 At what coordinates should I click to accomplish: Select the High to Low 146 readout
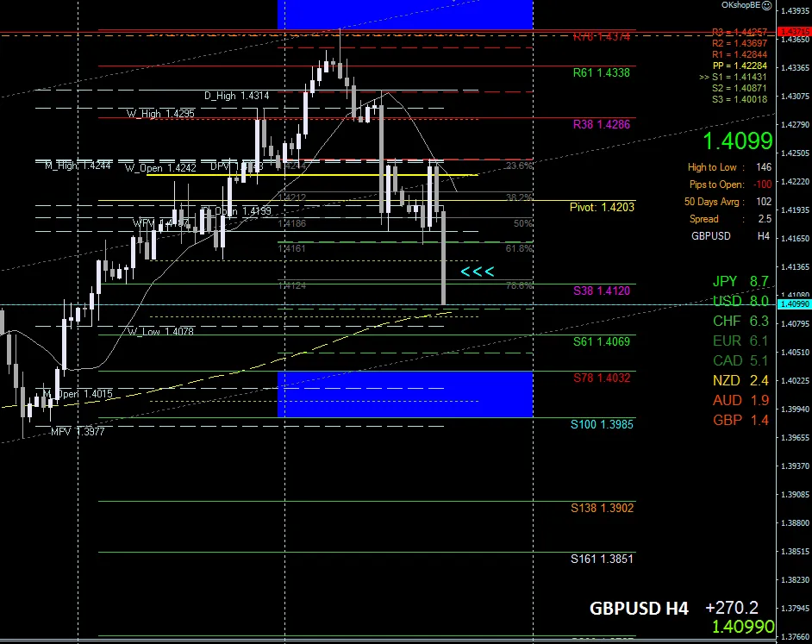(x=729, y=167)
